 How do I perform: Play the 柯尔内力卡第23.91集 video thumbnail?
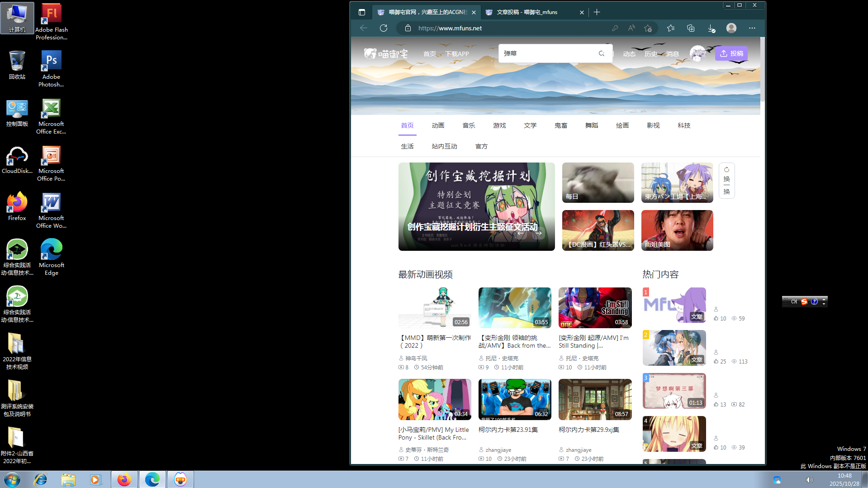click(x=515, y=399)
